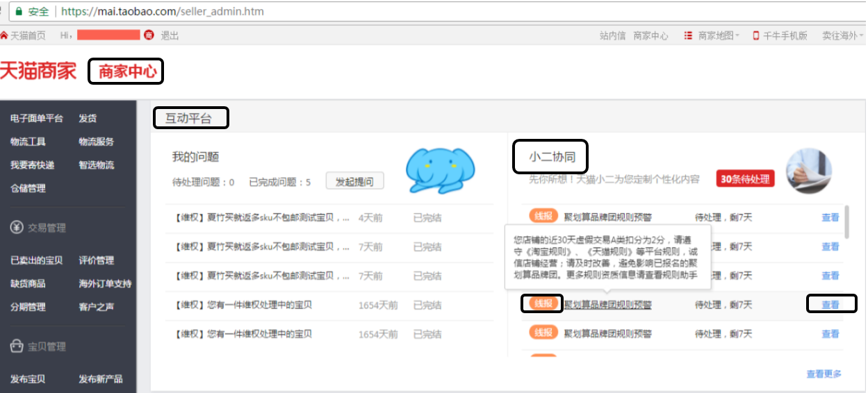Click the red badge icon before 退出
This screenshot has width=868, height=393.
(x=147, y=35)
